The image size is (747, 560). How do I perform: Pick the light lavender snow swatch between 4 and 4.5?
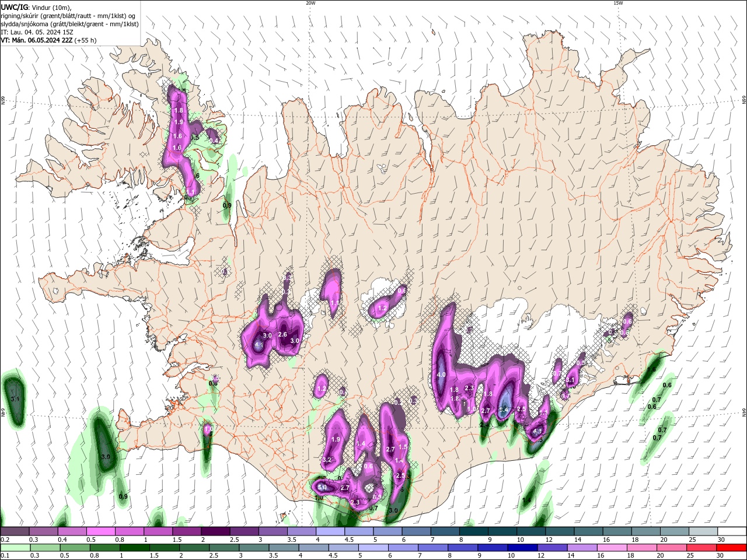pyautogui.click(x=330, y=531)
